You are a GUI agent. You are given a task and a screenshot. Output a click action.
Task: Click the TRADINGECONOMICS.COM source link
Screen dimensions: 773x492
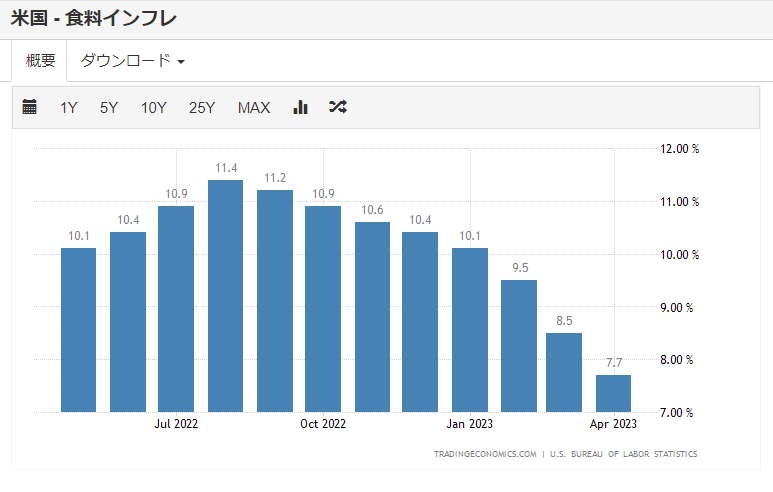point(485,454)
